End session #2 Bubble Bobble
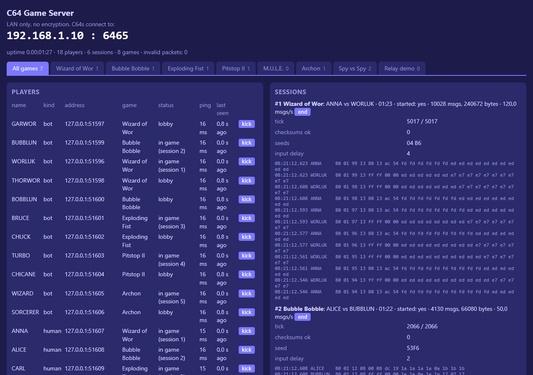 302,317
